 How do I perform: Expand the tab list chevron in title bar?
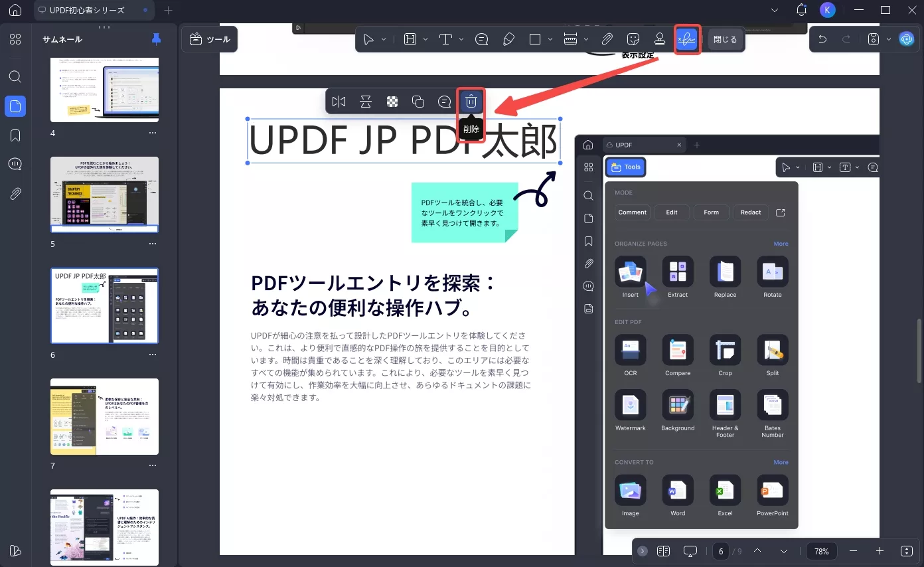coord(775,11)
